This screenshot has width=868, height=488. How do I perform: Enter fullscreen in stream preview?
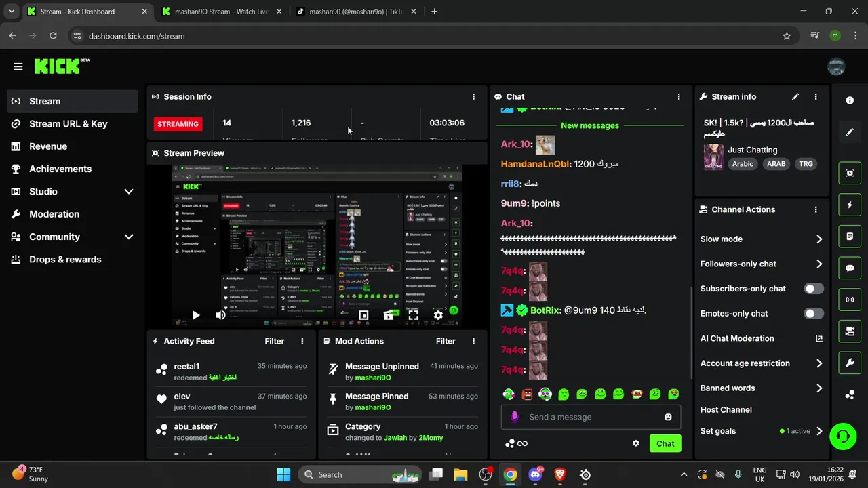pos(413,315)
